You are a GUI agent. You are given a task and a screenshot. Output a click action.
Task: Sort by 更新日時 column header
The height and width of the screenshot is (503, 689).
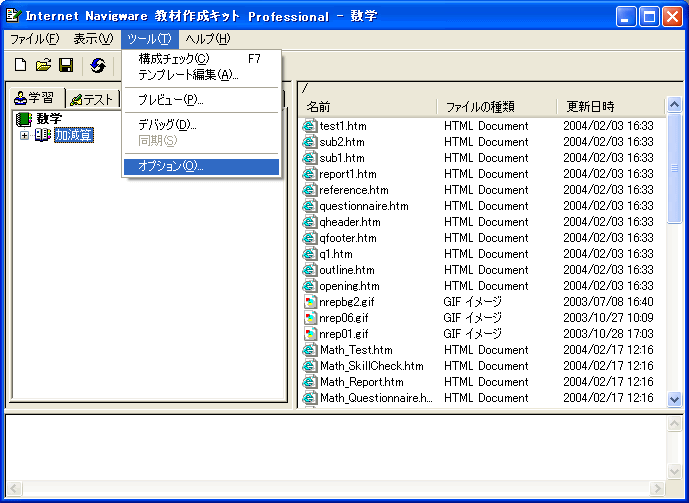pos(590,106)
